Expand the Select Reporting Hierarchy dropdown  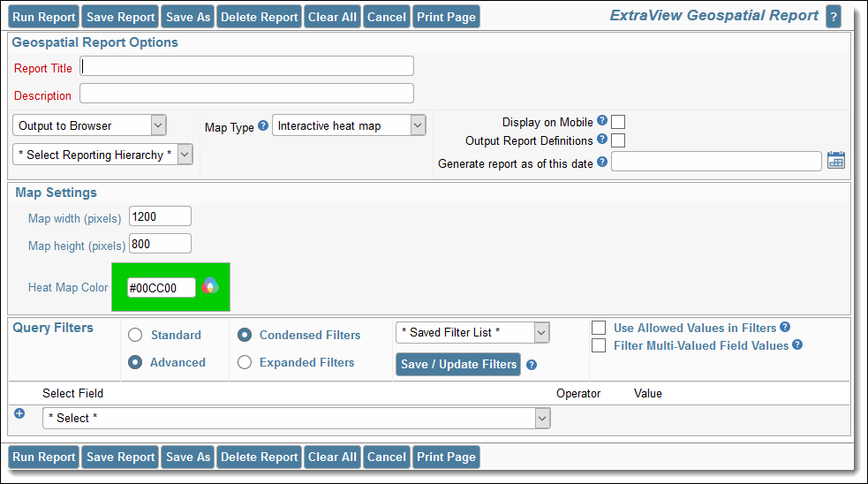point(102,155)
